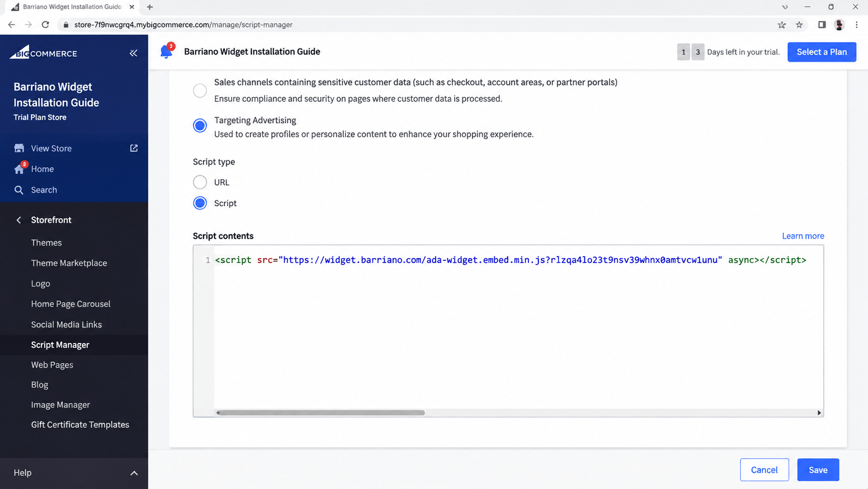Collapse the sidebar with double-chevron icon
The image size is (868, 489).
pos(133,53)
